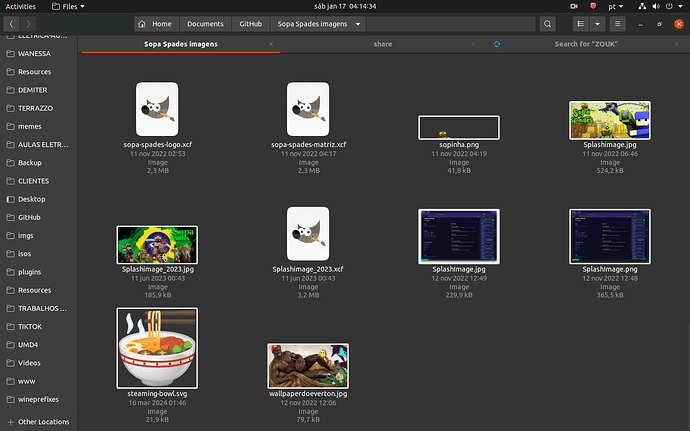Select steaming-bowl.svg noodle bowl icon
The image size is (690, 431).
click(157, 348)
